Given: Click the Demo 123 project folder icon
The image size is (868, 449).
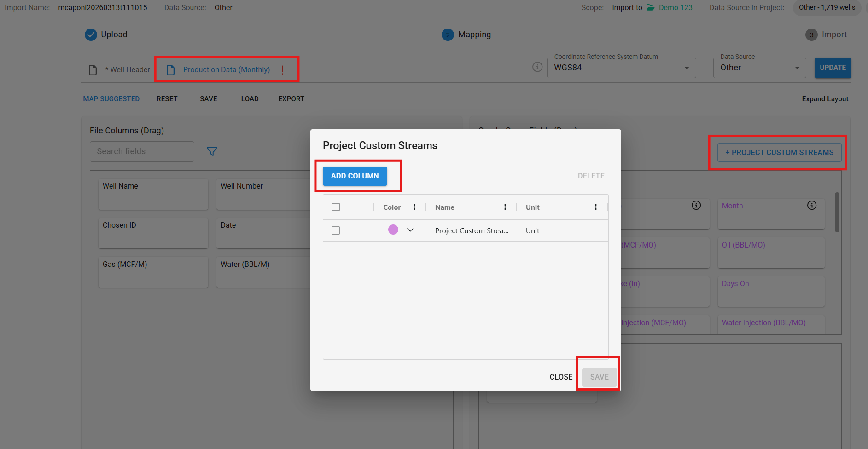Looking at the screenshot, I should pos(651,7).
